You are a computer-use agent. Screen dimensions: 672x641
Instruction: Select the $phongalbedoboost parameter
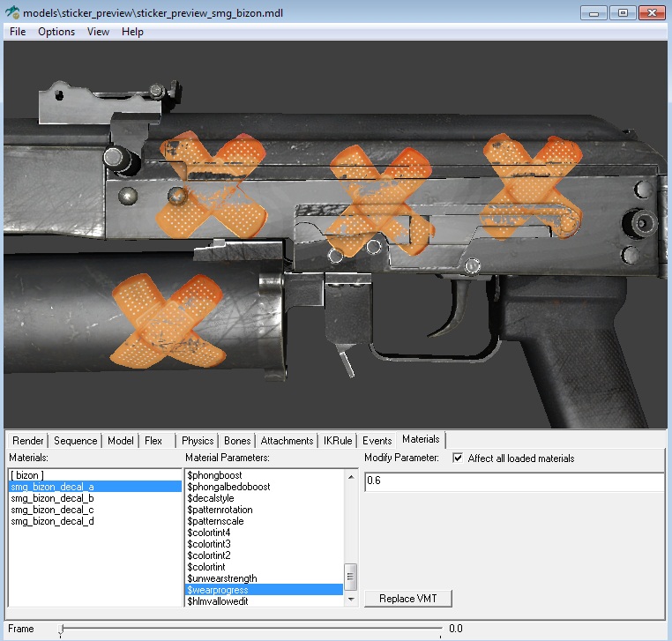[x=264, y=487]
